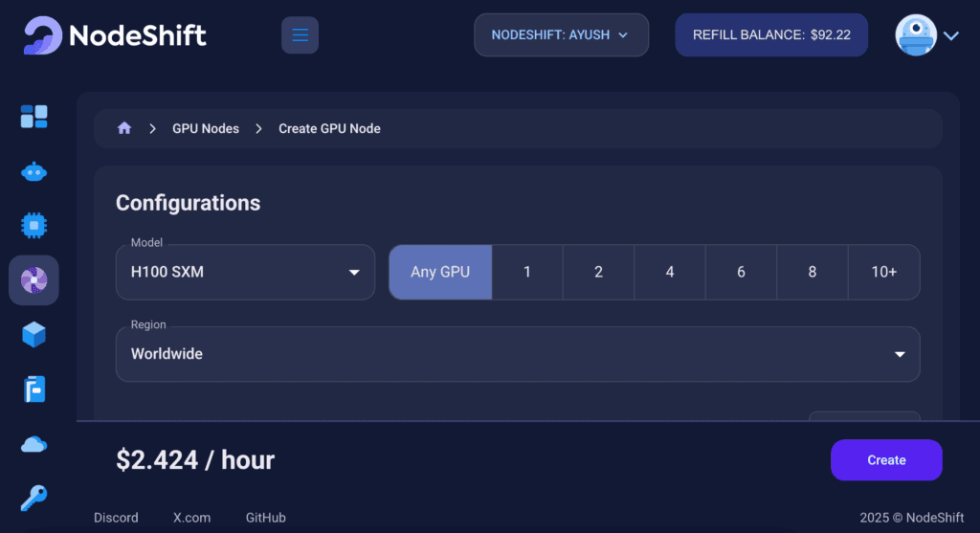Open the NODESHIFT: AYUSH workspace dropdown
This screenshot has height=533, width=980.
[561, 35]
